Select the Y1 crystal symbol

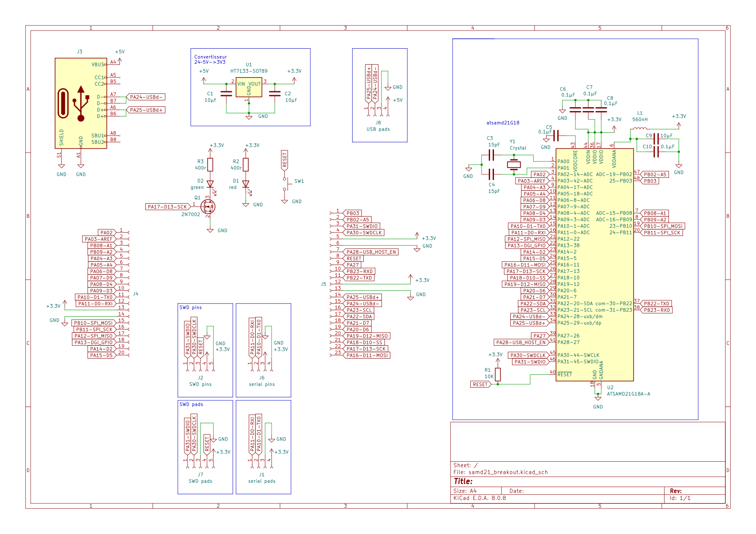(x=514, y=165)
